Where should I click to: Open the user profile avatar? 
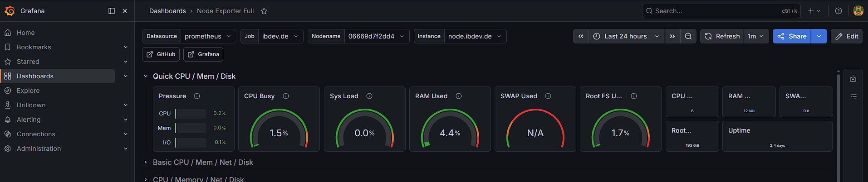tap(858, 11)
